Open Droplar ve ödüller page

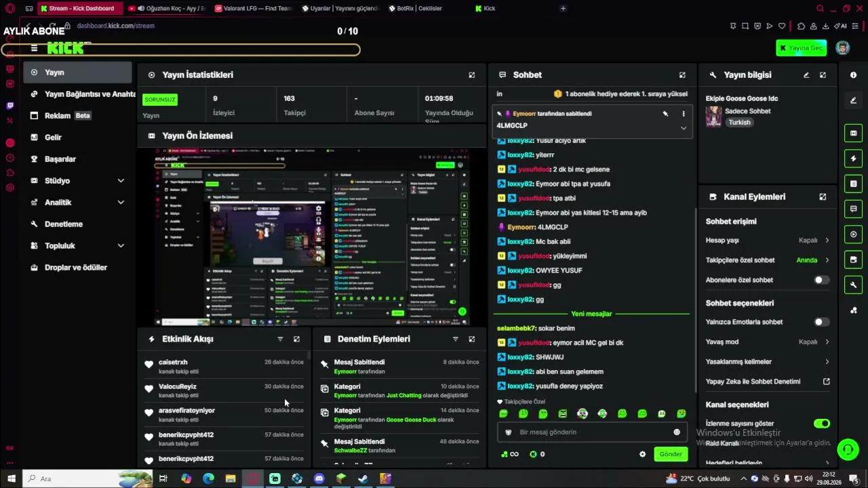pos(77,268)
